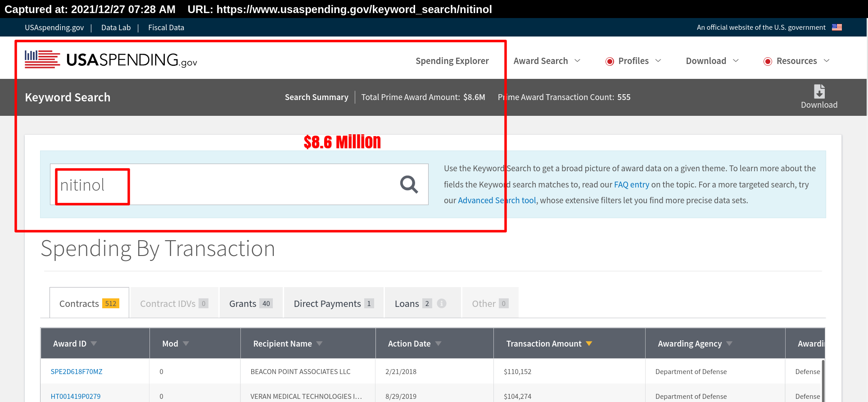
Task: Open the Advanced Search tool link
Action: coord(497,200)
